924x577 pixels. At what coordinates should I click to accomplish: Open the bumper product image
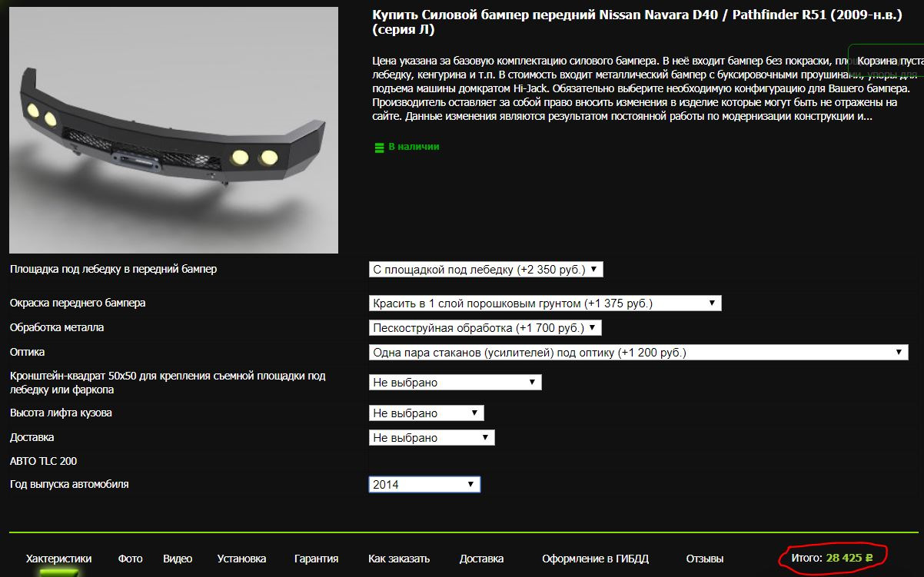coord(174,130)
